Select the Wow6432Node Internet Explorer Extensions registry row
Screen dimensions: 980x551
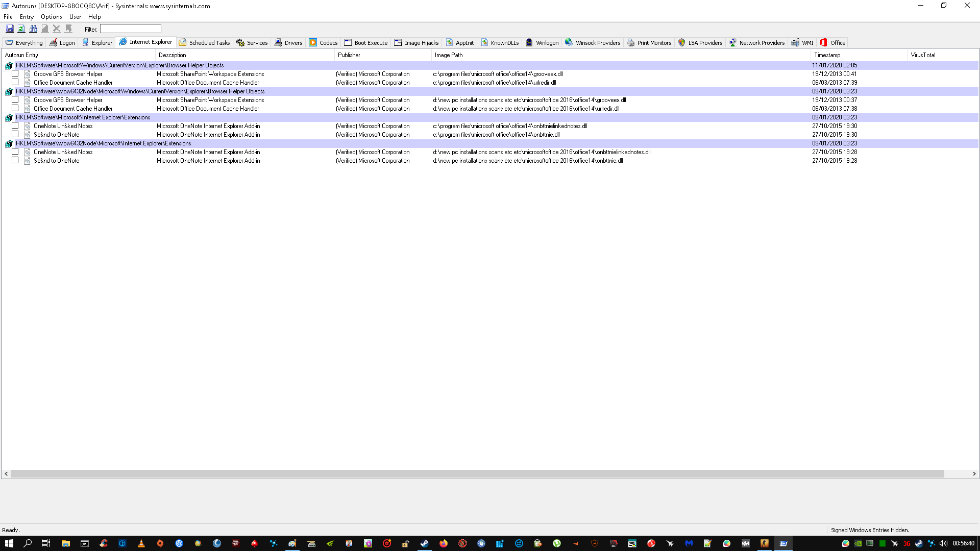[103, 143]
